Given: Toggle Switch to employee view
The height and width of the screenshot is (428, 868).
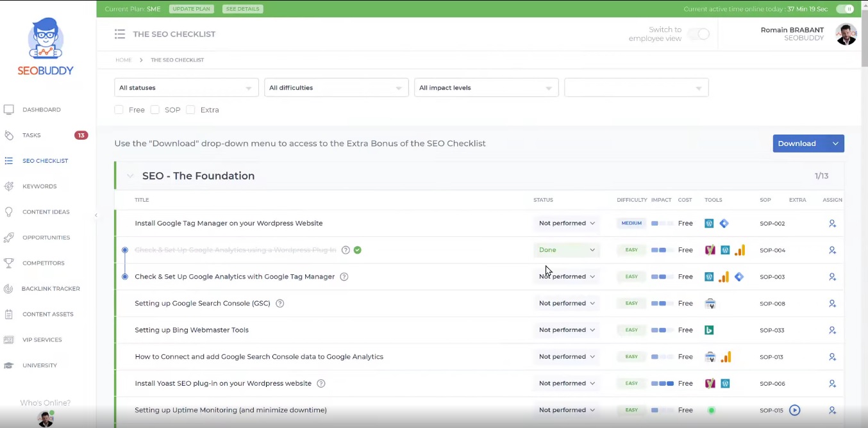Looking at the screenshot, I should 699,34.
